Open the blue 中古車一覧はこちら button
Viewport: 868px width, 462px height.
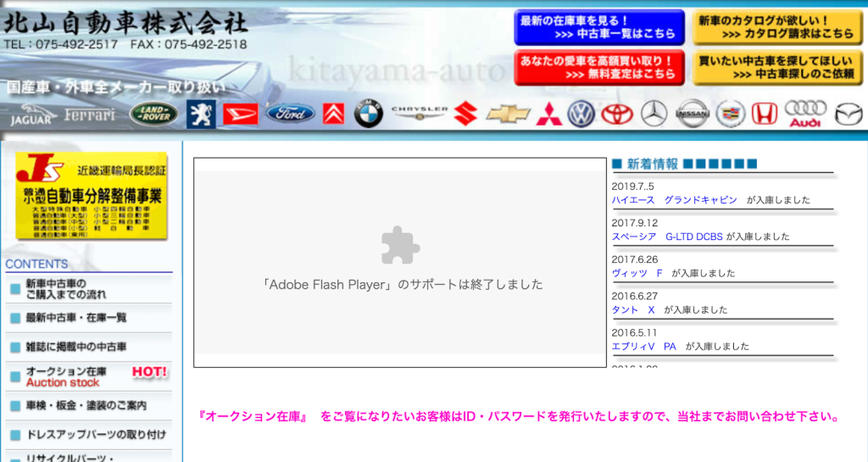point(598,27)
